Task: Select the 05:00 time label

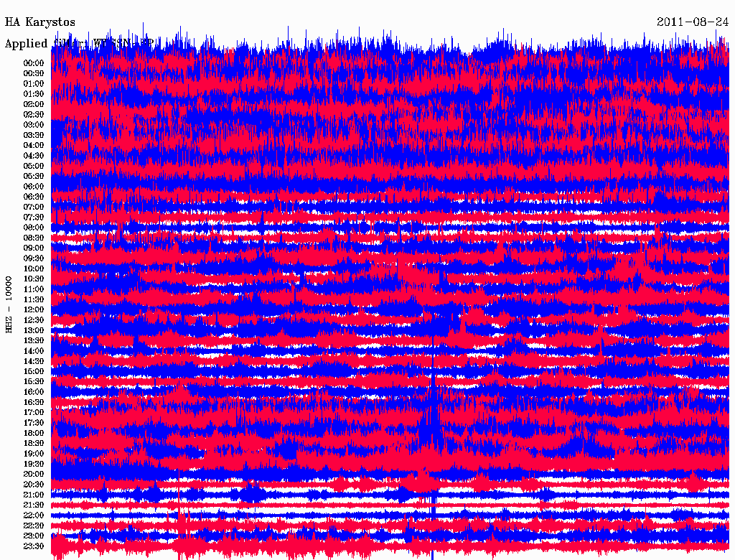Action: coord(34,166)
